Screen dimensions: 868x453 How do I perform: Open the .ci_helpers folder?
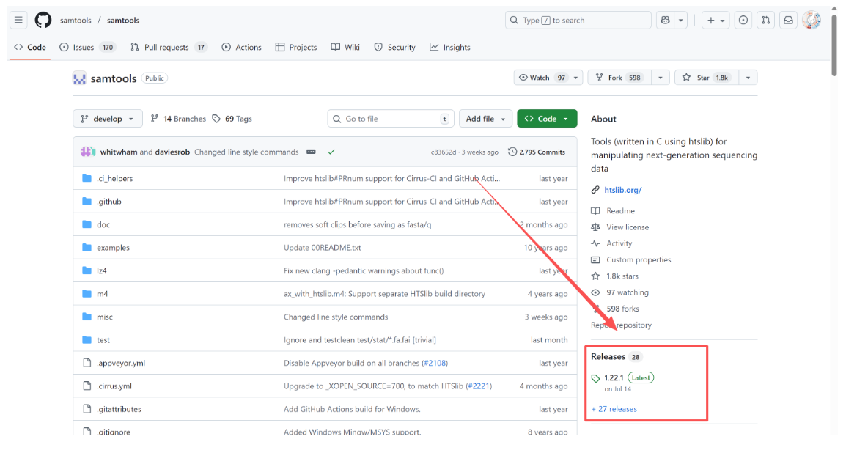point(114,178)
